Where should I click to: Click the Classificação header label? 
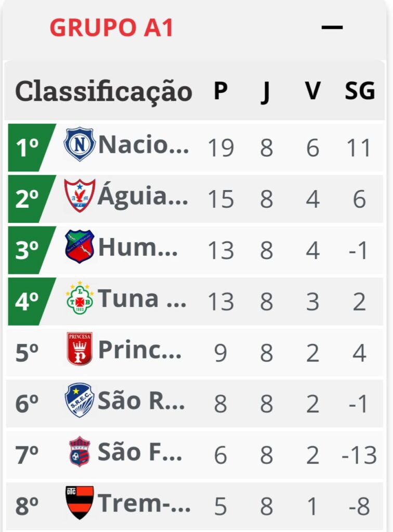coord(104,91)
